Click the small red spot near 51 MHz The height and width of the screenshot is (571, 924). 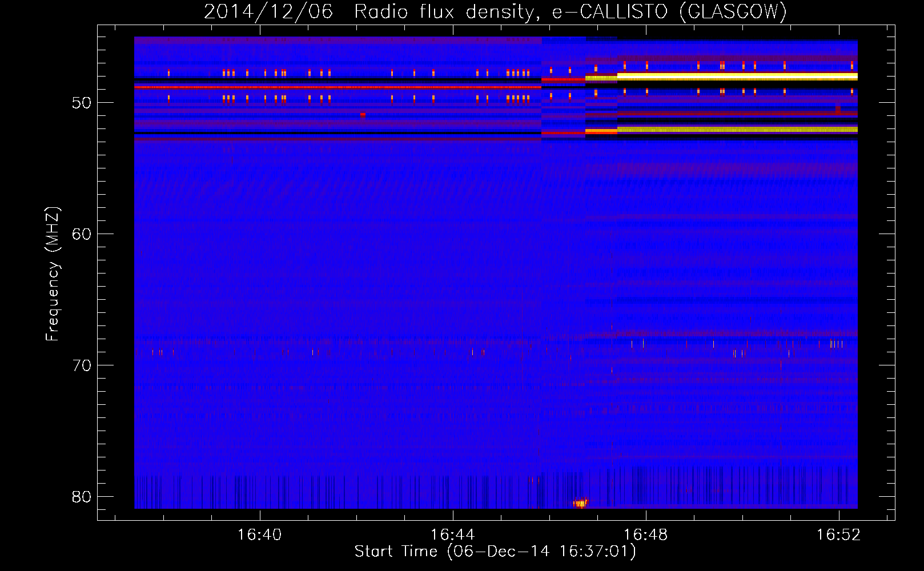(363, 115)
